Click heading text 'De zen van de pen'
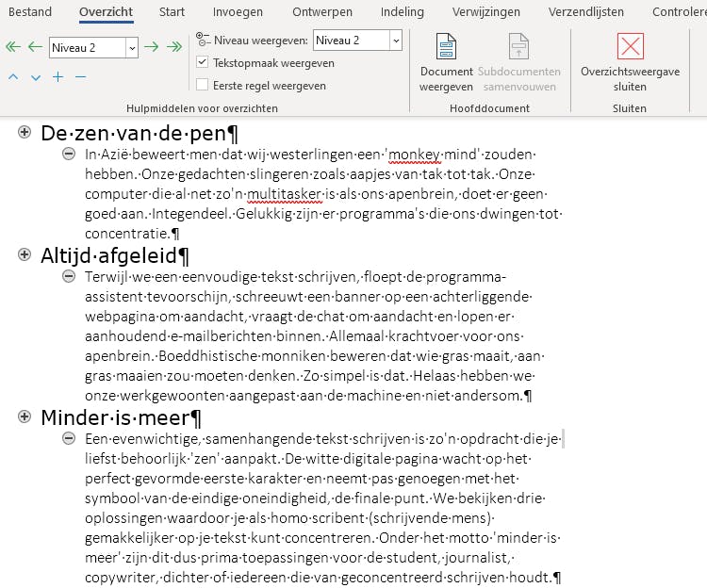Viewport: 707px width, 588px height. 134,134
